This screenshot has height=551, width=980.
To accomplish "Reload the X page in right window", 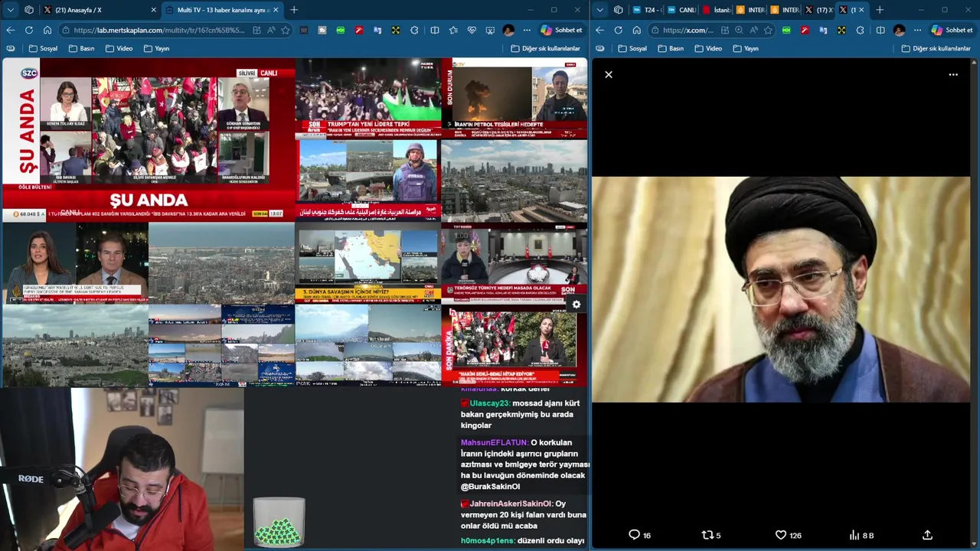I will (619, 30).
